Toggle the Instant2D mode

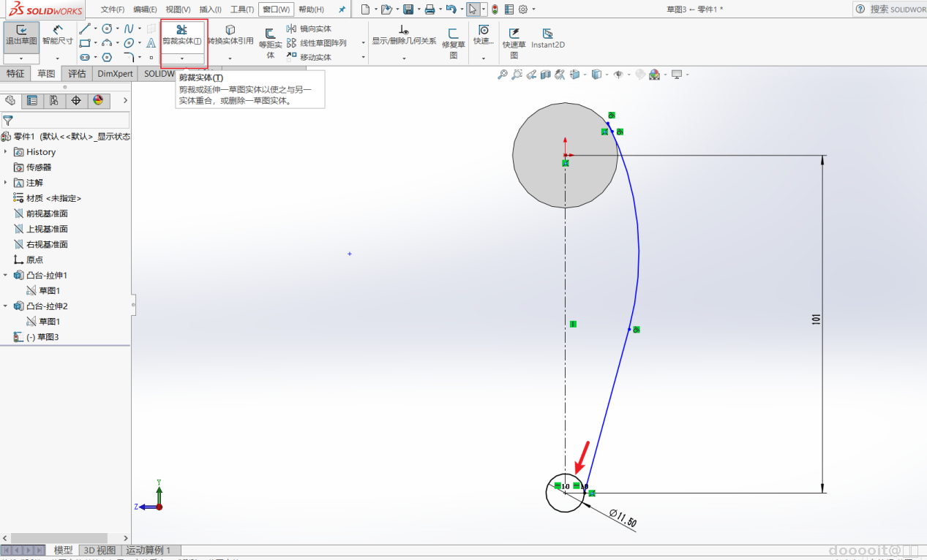[547, 38]
